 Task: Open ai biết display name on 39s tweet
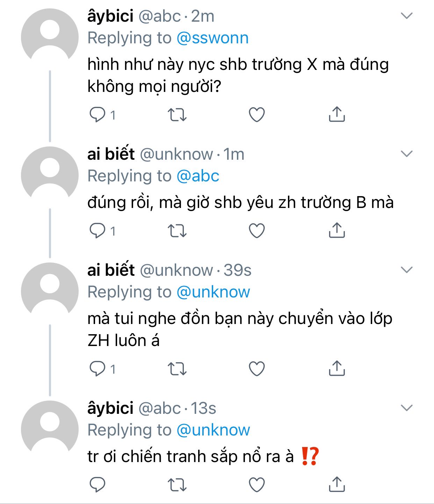(x=111, y=270)
